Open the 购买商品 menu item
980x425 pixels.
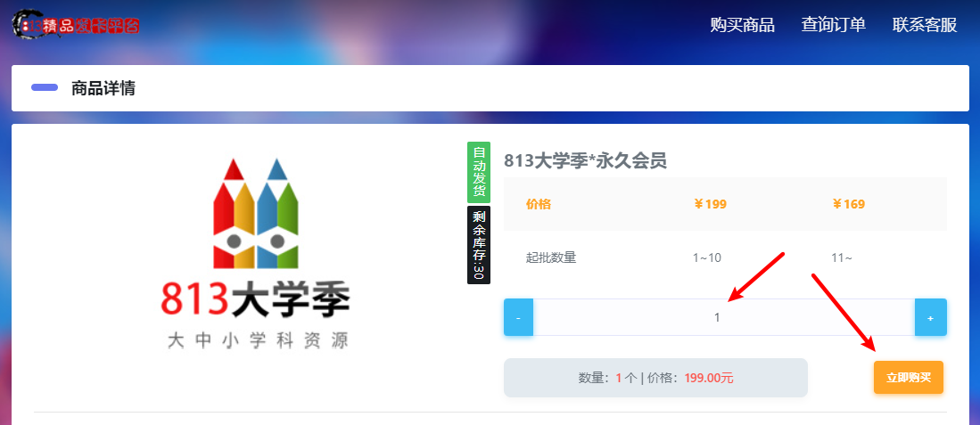742,25
